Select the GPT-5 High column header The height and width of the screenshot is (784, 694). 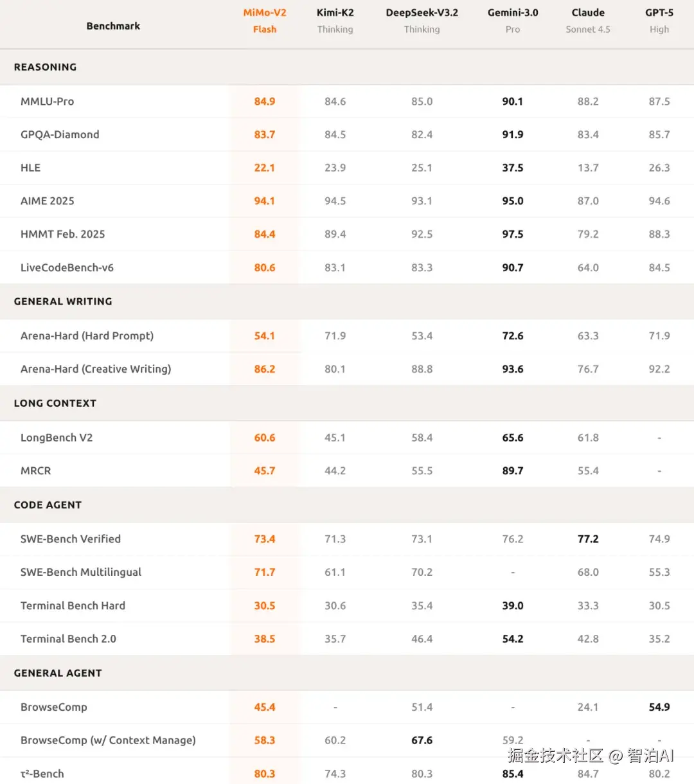click(x=659, y=21)
